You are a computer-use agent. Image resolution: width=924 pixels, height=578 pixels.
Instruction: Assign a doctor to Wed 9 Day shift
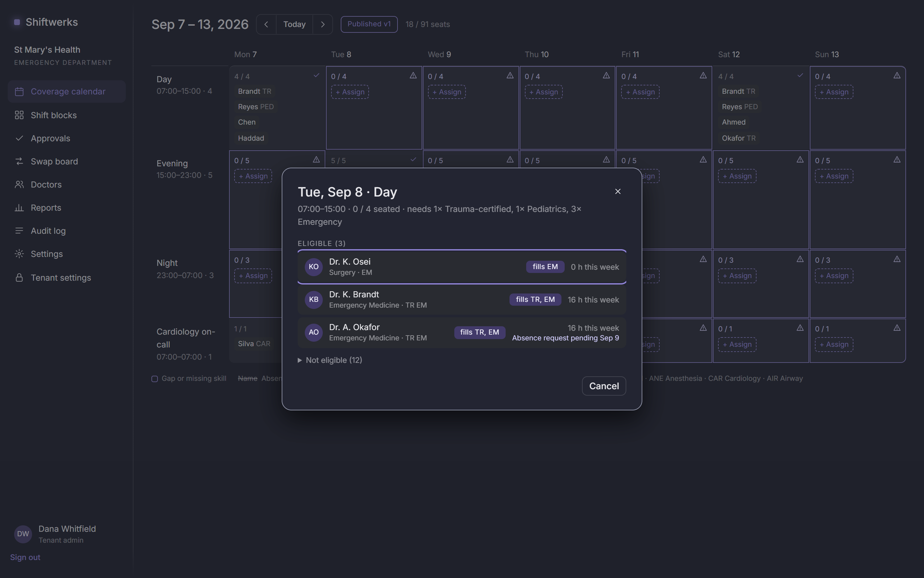tap(447, 92)
